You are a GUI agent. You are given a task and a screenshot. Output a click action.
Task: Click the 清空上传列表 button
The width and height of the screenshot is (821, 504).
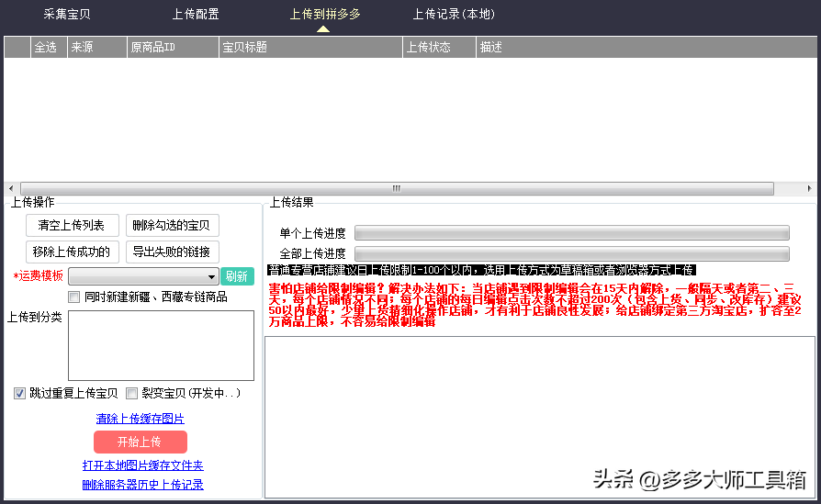coord(73,226)
